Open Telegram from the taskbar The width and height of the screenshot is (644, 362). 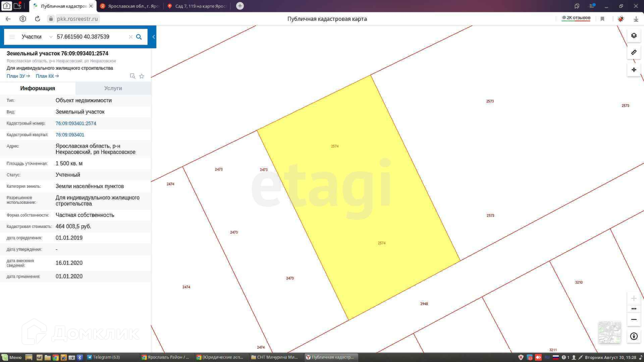tap(104, 357)
